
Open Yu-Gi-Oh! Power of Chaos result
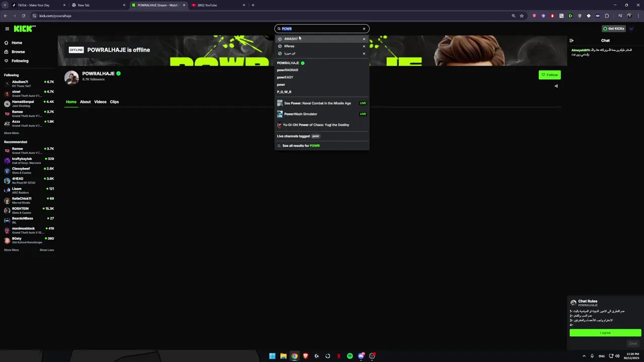(x=321, y=125)
